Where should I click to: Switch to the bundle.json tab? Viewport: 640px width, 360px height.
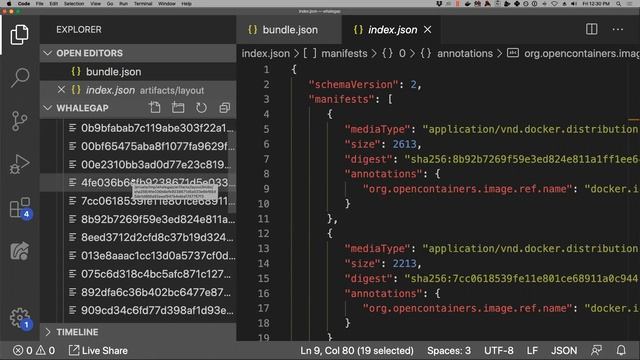[x=289, y=30]
